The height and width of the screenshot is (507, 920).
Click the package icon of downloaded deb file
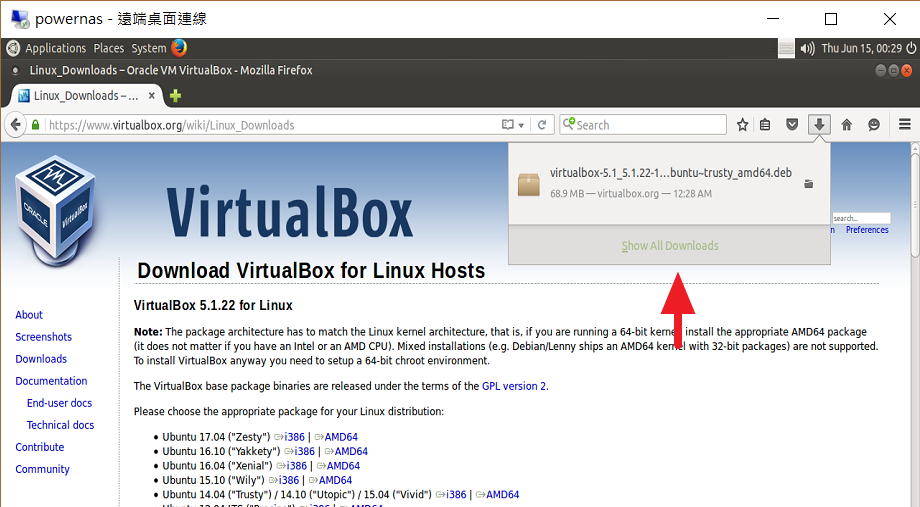point(529,184)
